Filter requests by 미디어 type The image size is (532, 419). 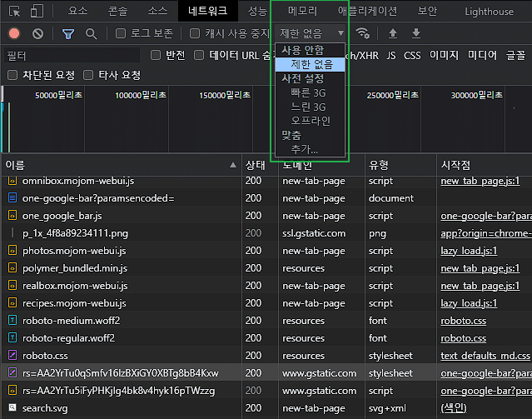tap(482, 55)
